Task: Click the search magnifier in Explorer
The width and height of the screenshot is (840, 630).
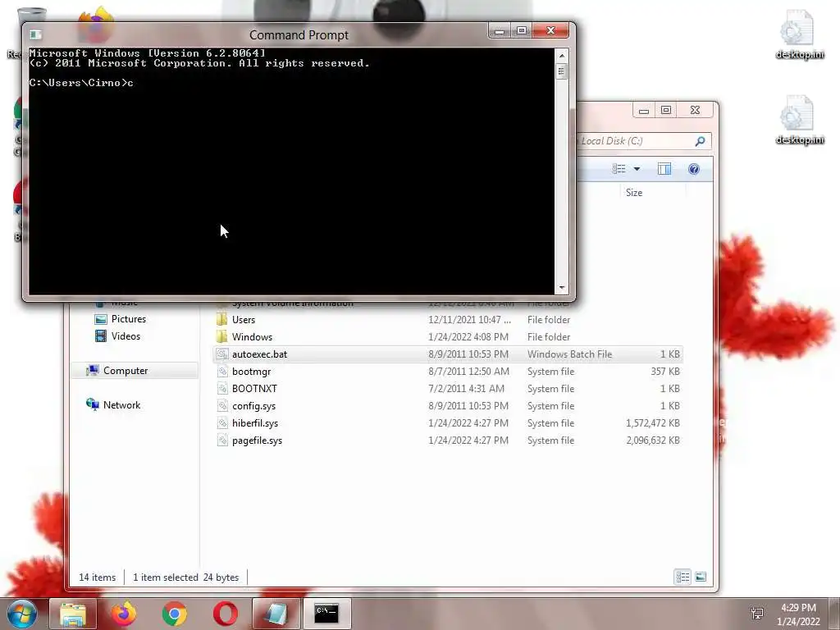Action: pyautogui.click(x=700, y=141)
